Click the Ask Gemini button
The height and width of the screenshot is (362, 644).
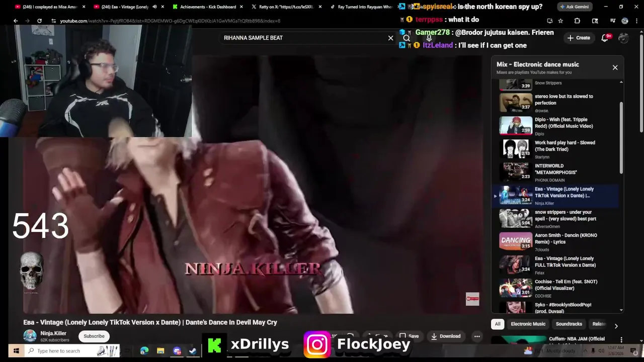[x=574, y=7]
